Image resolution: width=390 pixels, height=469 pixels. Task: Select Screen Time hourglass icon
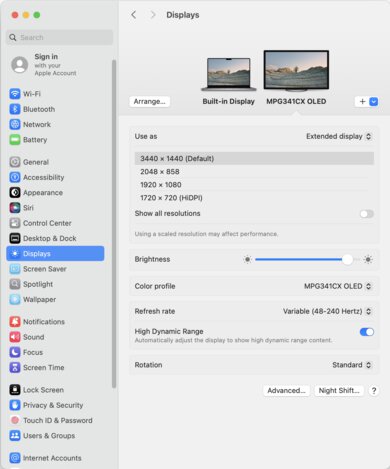tap(15, 367)
